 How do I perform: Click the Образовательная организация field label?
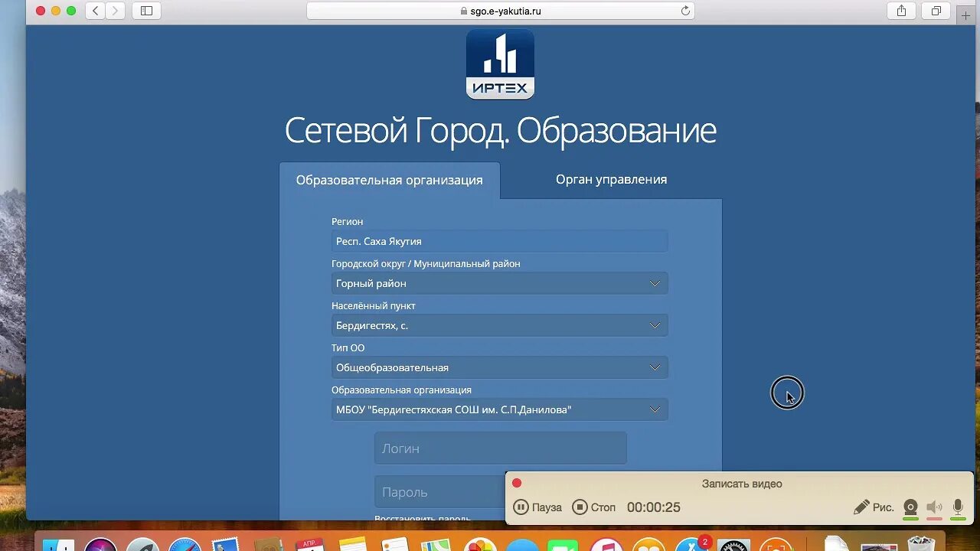click(401, 390)
